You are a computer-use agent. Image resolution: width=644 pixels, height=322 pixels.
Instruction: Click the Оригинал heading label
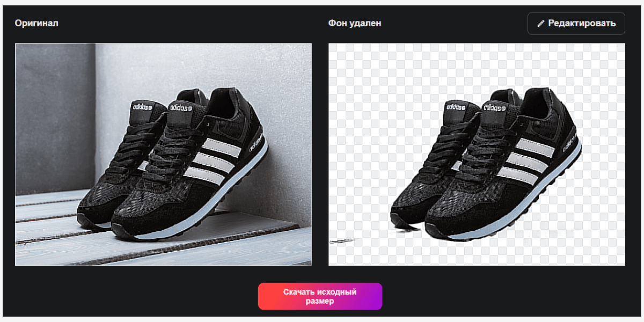[36, 24]
